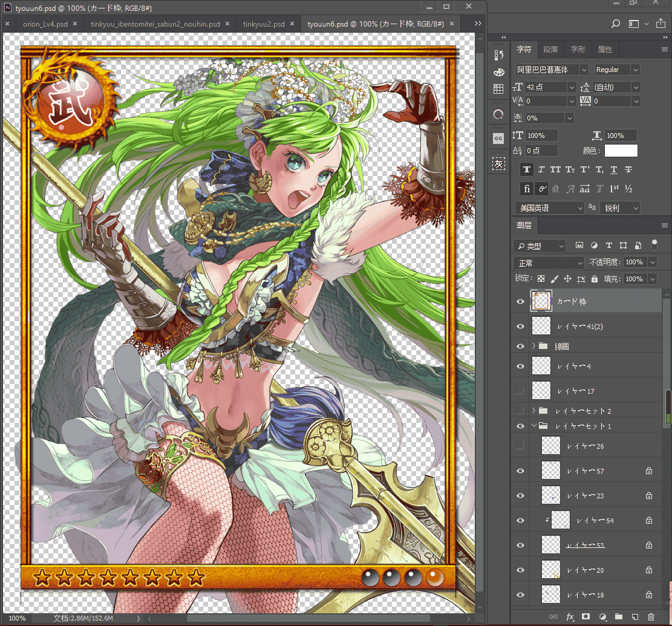The image size is (672, 626).
Task: Open the white text color swatch
Action: click(621, 151)
